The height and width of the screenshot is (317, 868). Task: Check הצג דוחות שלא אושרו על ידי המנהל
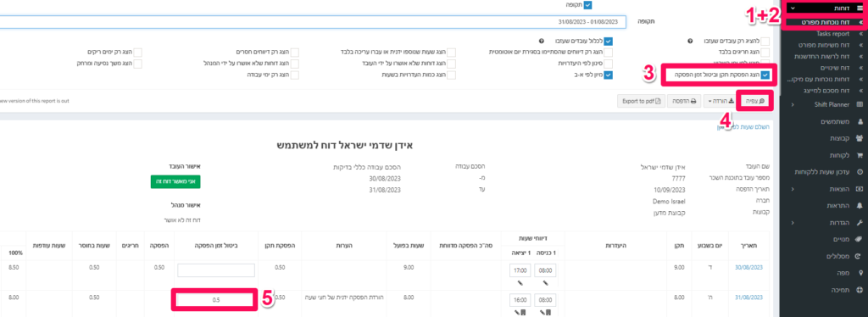click(294, 64)
